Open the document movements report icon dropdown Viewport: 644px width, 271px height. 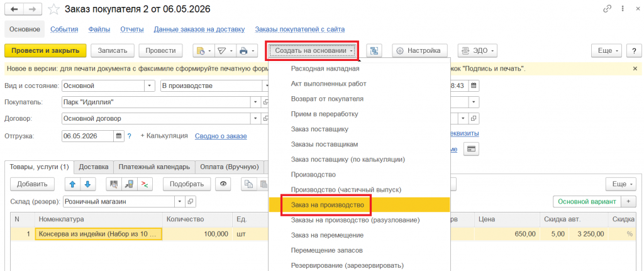[204, 51]
